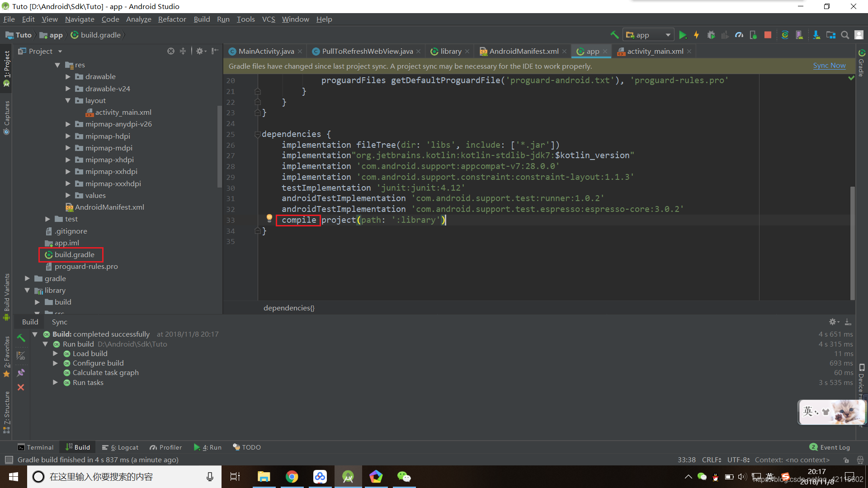Screen dimensions: 868x488
Task: Open SDK Manager download icon
Action: pyautogui.click(x=816, y=35)
